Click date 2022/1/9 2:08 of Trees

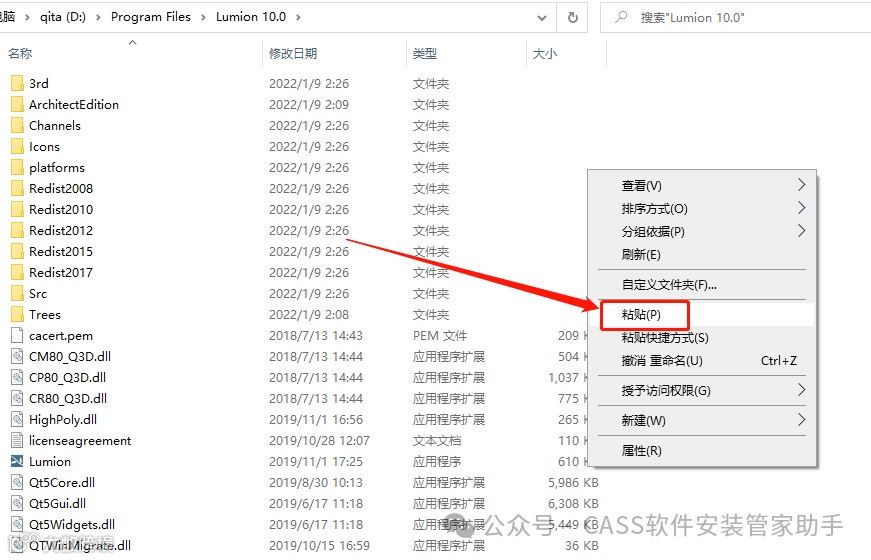point(309,314)
